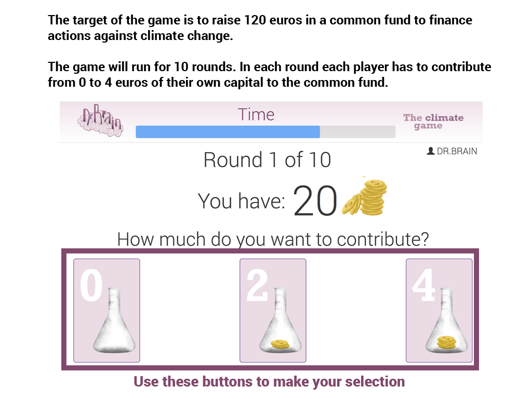
Task: Click the "You have:" label
Action: pos(242,201)
